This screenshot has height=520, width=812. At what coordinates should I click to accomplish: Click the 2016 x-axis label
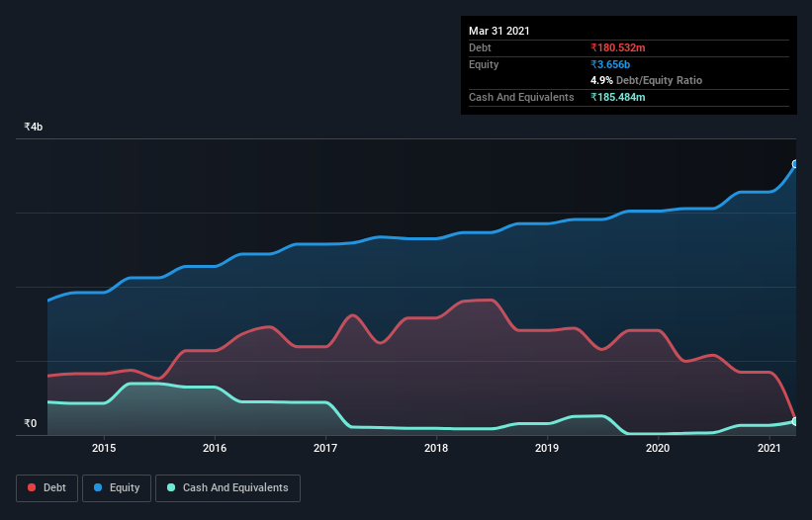coord(215,448)
